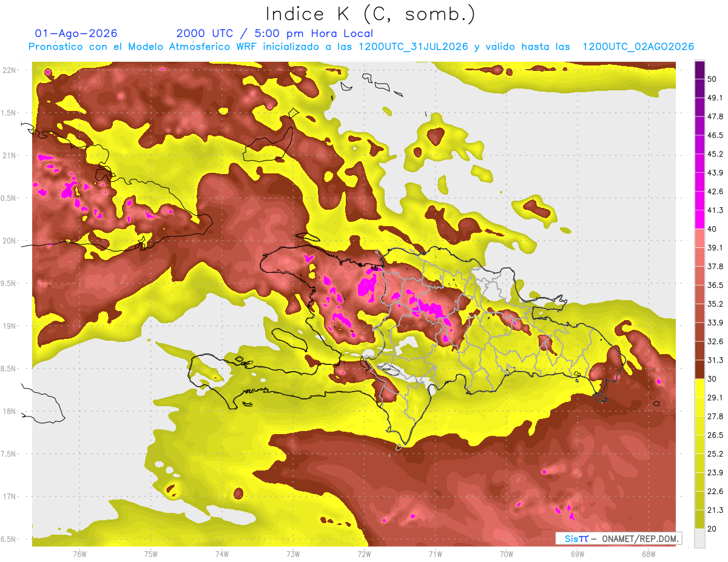Click the '37.8' color scale value

(715, 266)
